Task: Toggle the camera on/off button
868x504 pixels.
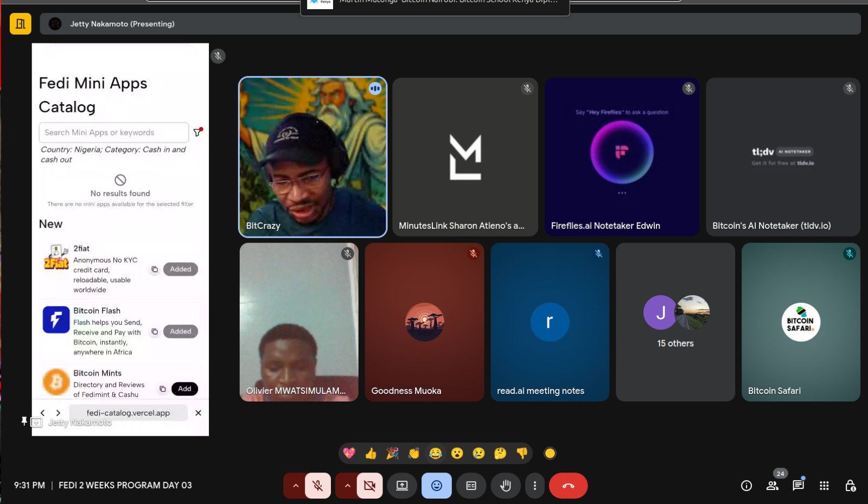Action: click(x=370, y=486)
